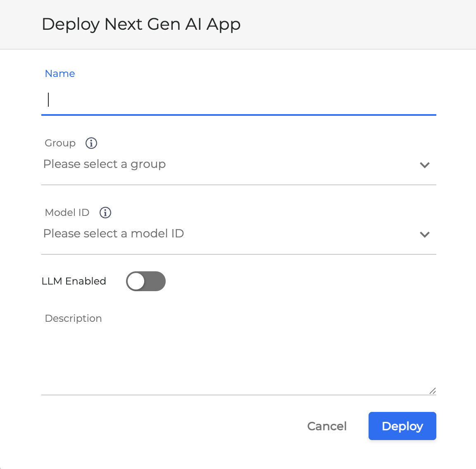
Task: Click the chevron arrow on Model ID field
Action: point(424,234)
